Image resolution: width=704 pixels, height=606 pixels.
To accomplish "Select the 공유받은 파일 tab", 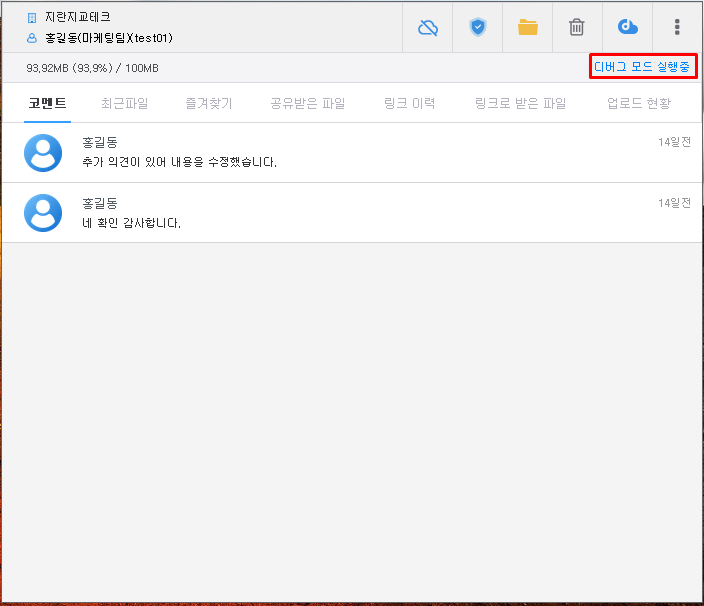I will (x=307, y=103).
